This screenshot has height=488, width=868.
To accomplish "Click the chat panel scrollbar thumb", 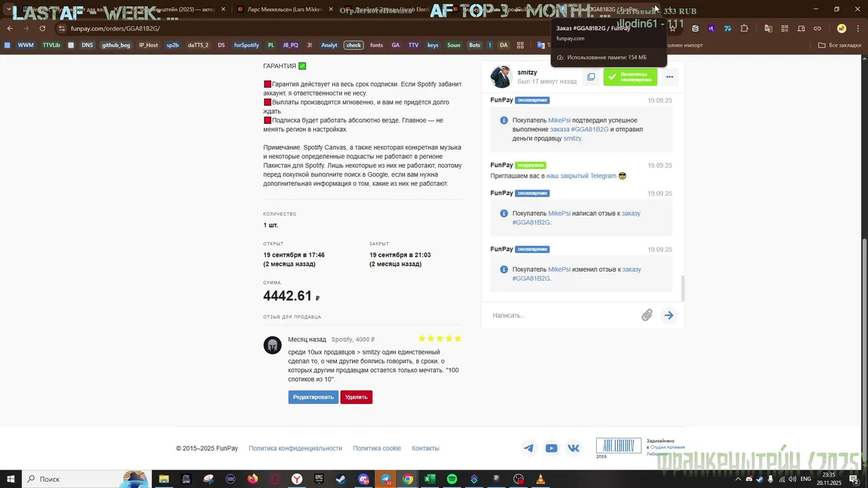I will [683, 288].
